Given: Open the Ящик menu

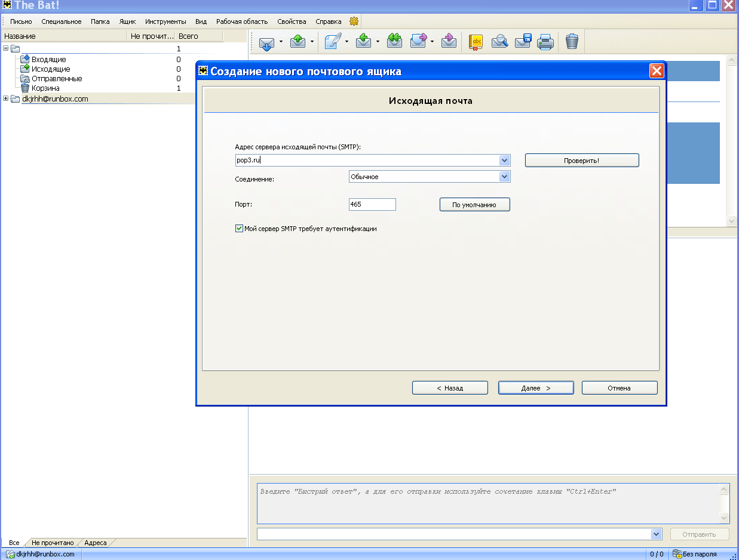Looking at the screenshot, I should click(127, 21).
